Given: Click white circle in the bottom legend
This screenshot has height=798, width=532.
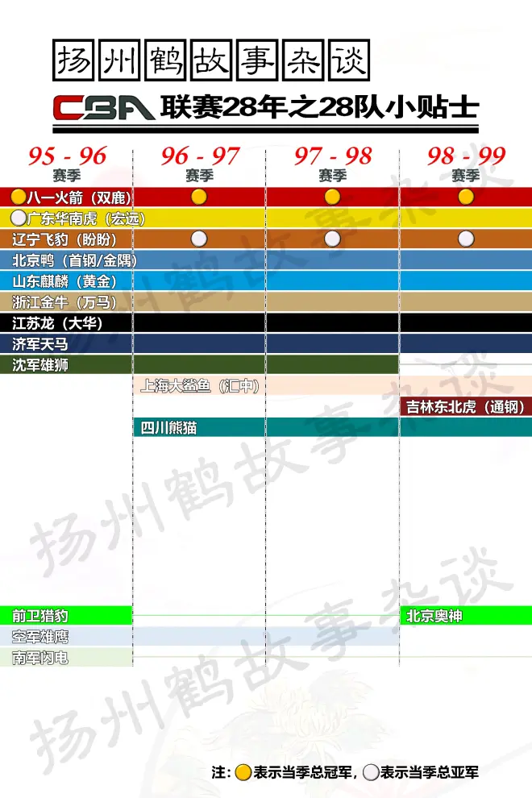Looking at the screenshot, I should click(x=371, y=771).
